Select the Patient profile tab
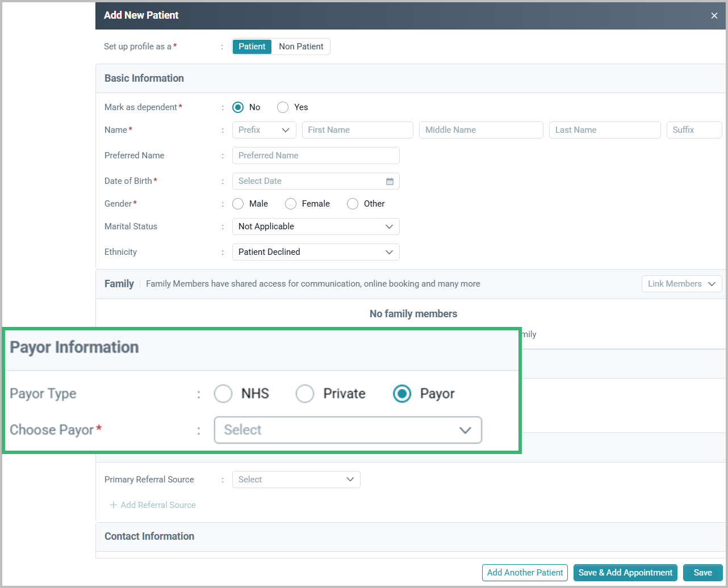 pyautogui.click(x=252, y=47)
